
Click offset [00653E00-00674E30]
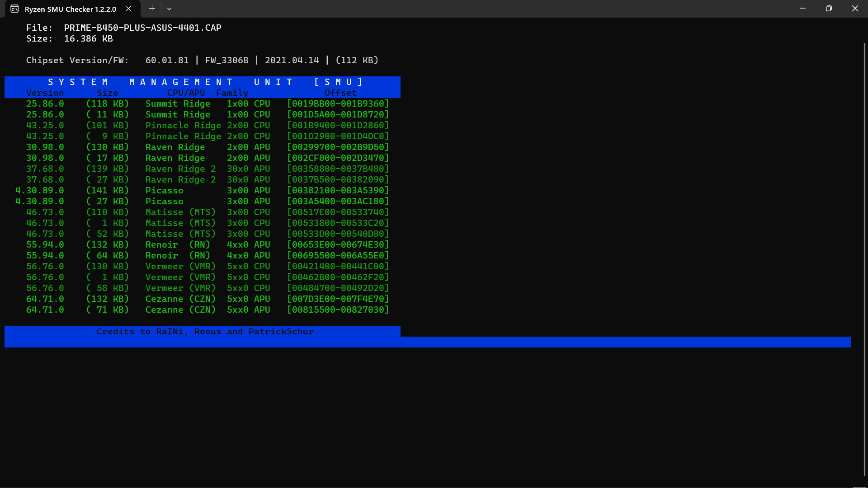[x=338, y=244]
